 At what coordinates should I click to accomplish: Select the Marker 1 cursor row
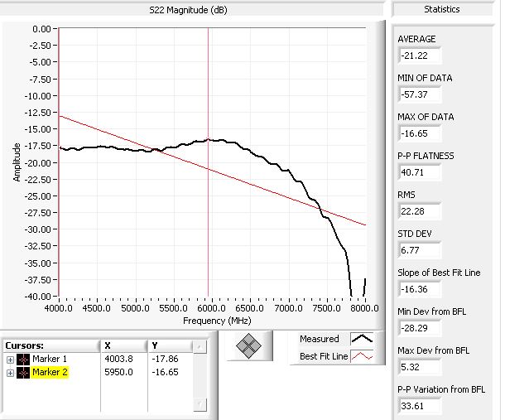pyautogui.click(x=97, y=359)
